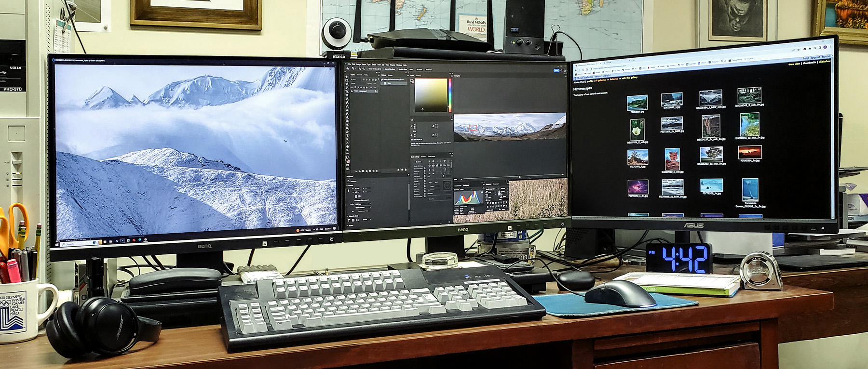Viewport: 868px width, 369px height.
Task: Enable Scattering in Brush Settings
Action: pos(416,171)
